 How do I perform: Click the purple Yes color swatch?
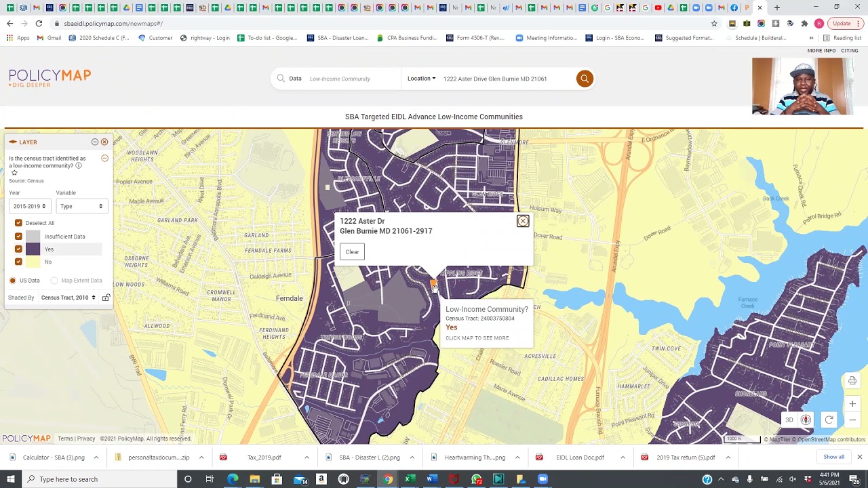(x=33, y=249)
